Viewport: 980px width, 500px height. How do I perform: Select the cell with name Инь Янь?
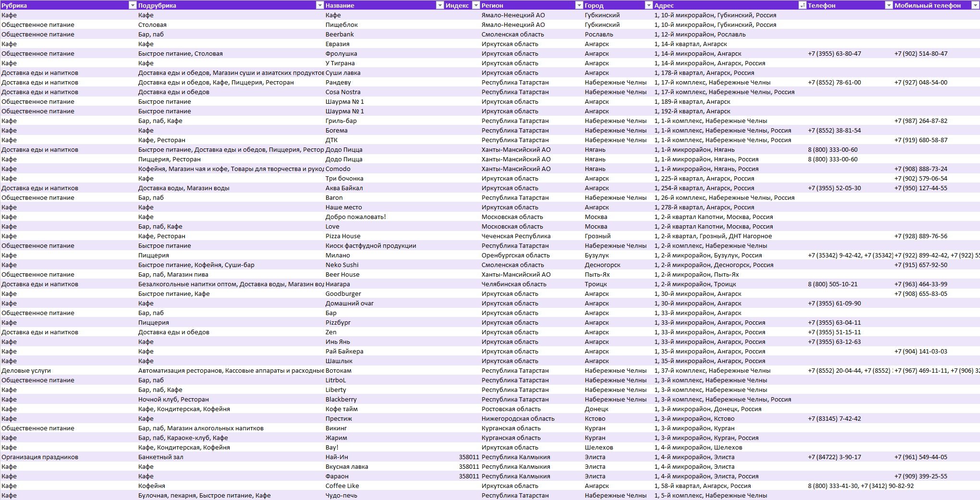pyautogui.click(x=384, y=341)
